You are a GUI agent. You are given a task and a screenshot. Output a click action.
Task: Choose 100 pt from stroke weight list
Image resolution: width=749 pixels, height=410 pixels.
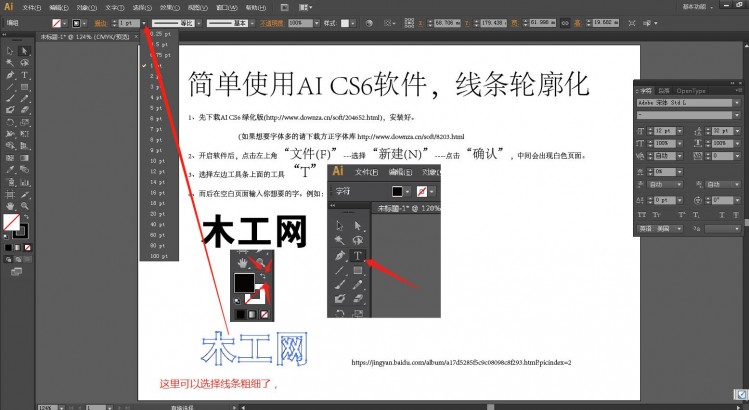(x=159, y=256)
